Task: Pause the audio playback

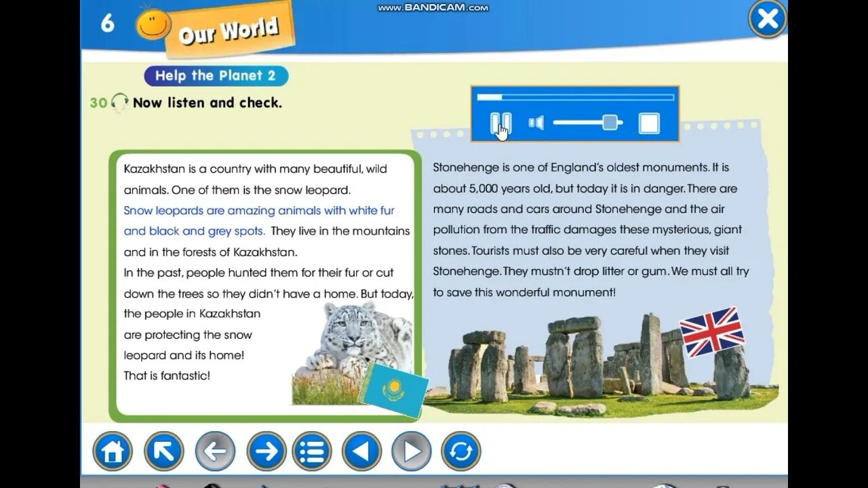Action: [500, 123]
